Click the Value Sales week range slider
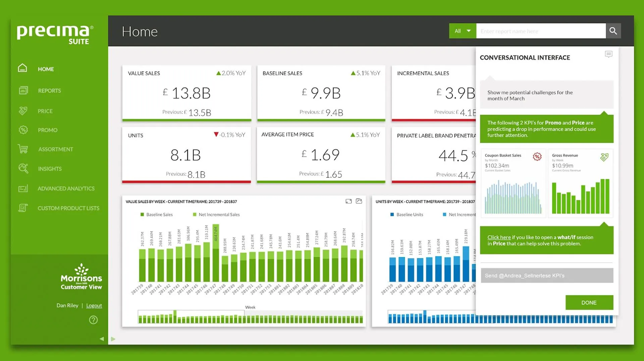Viewport: 644px width, 361px height. (x=250, y=317)
